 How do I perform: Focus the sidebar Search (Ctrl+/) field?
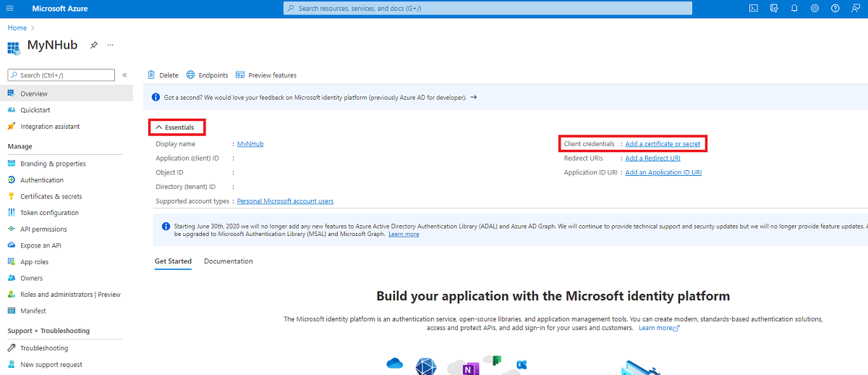tap(61, 75)
